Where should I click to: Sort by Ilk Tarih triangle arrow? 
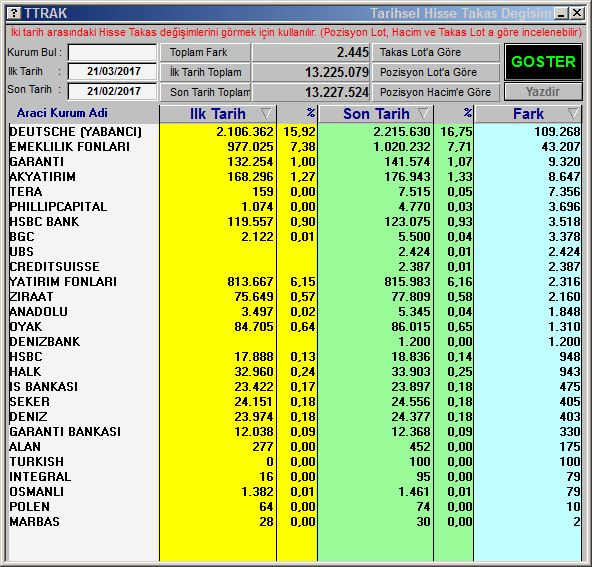tap(266, 113)
